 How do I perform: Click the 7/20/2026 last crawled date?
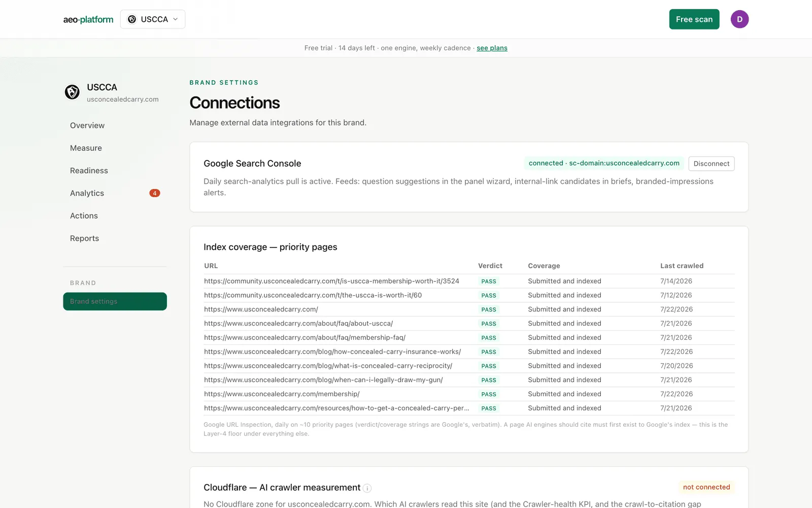pyautogui.click(x=676, y=366)
